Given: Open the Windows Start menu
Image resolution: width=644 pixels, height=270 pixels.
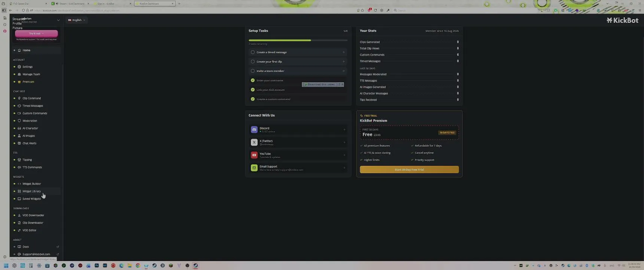Looking at the screenshot, I should click(6, 265).
